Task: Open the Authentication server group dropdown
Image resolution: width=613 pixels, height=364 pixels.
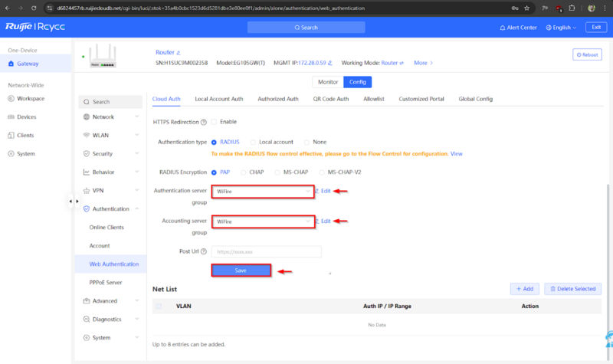Action: point(263,191)
